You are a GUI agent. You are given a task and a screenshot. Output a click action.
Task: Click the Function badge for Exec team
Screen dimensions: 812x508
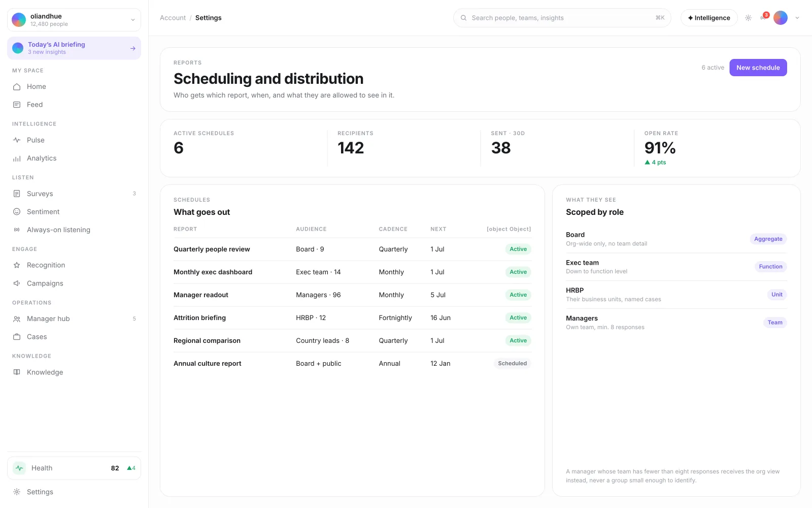[770, 267]
